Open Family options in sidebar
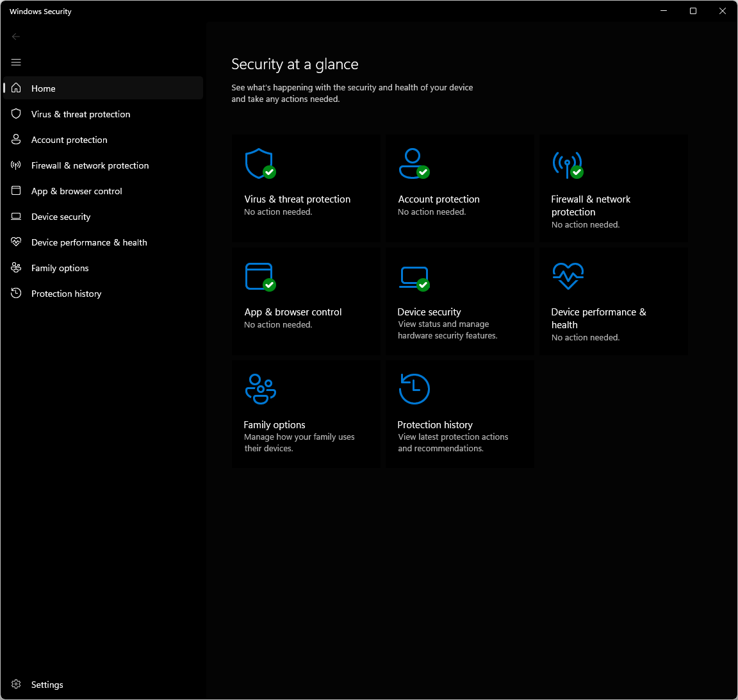 point(60,268)
